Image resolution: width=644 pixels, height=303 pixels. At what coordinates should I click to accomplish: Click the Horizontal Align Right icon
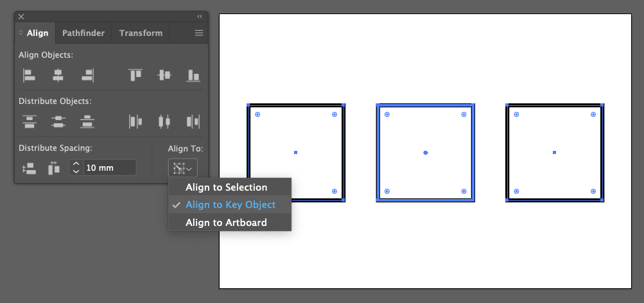tap(87, 75)
